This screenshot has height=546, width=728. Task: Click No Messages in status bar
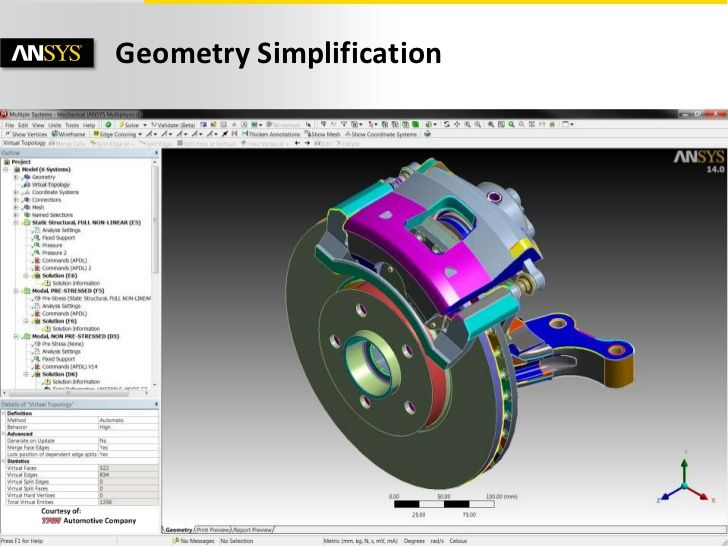click(x=193, y=541)
